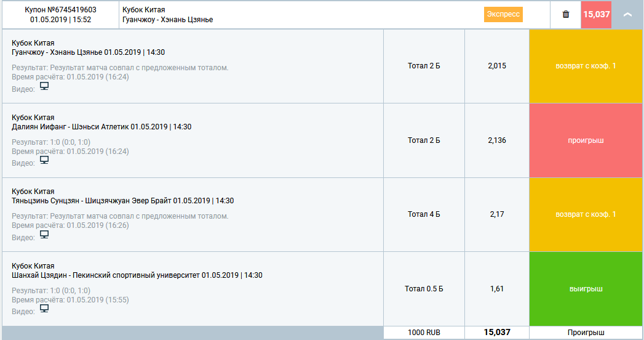This screenshot has height=340, width=644.
Task: Click the green выигрыш status cell
Action: [586, 289]
